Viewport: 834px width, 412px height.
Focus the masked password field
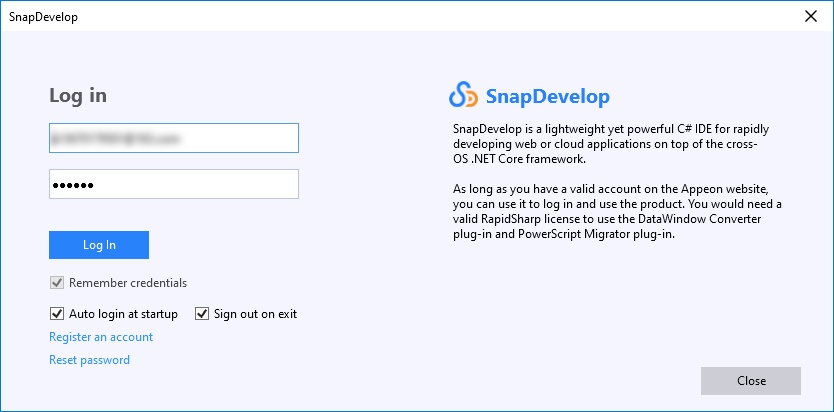(174, 185)
